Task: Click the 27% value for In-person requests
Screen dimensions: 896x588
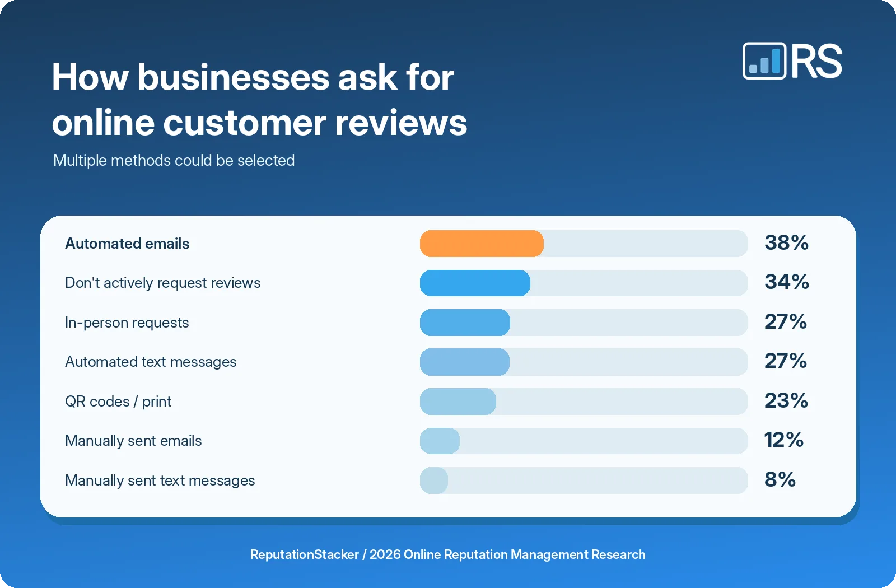Action: (x=786, y=321)
